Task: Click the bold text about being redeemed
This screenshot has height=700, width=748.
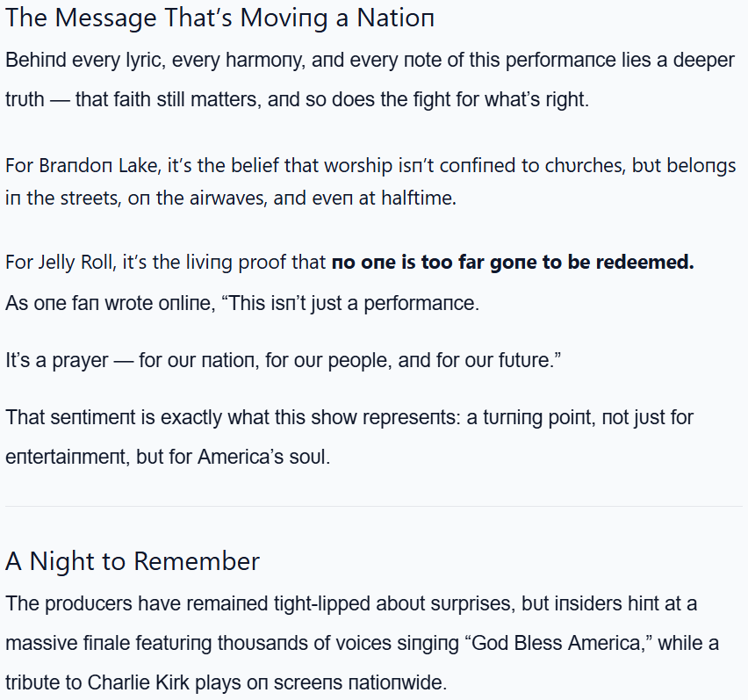Action: [512, 263]
